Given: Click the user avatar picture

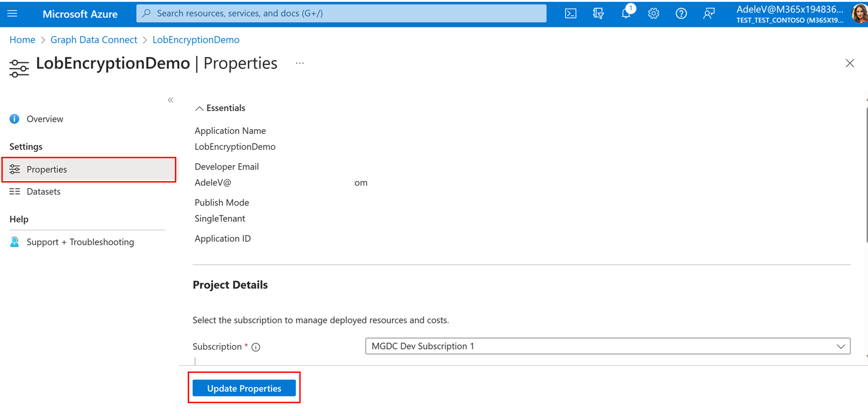Looking at the screenshot, I should pyautogui.click(x=860, y=13).
